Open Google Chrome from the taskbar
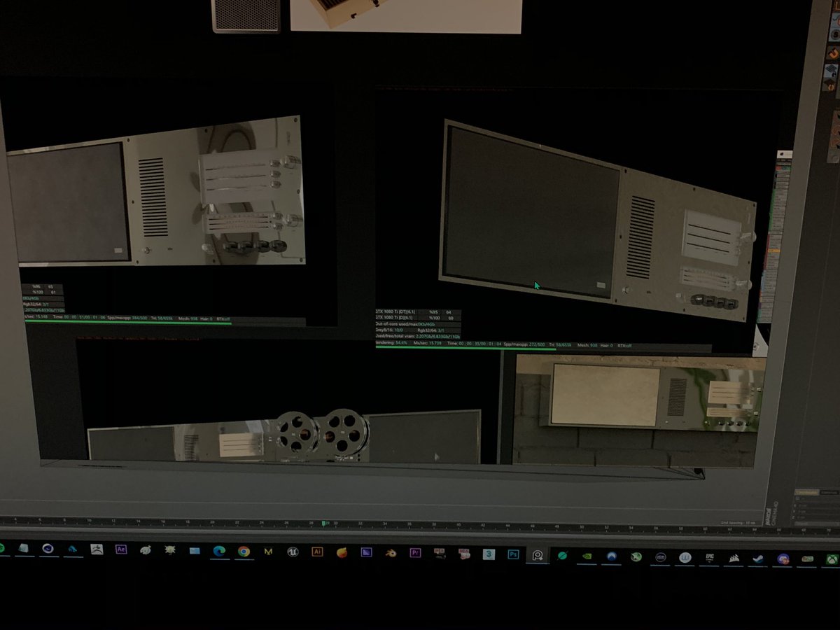The image size is (840, 630). (244, 551)
